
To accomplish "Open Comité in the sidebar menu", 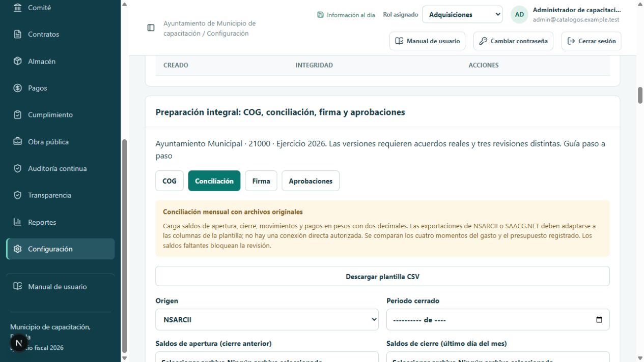I will pyautogui.click(x=60, y=8).
